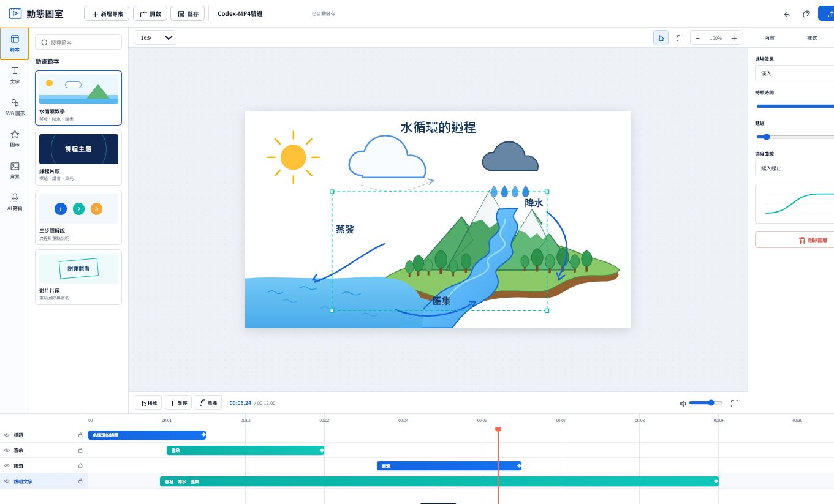Click the keyframe diamond on 雨滴 clip
Image resolution: width=834 pixels, height=504 pixels.
[518, 465]
